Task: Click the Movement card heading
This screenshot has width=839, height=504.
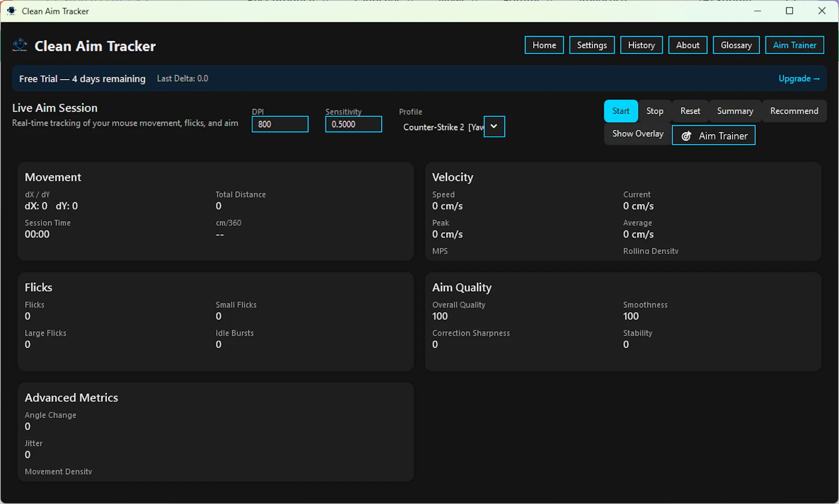Action: 53,177
